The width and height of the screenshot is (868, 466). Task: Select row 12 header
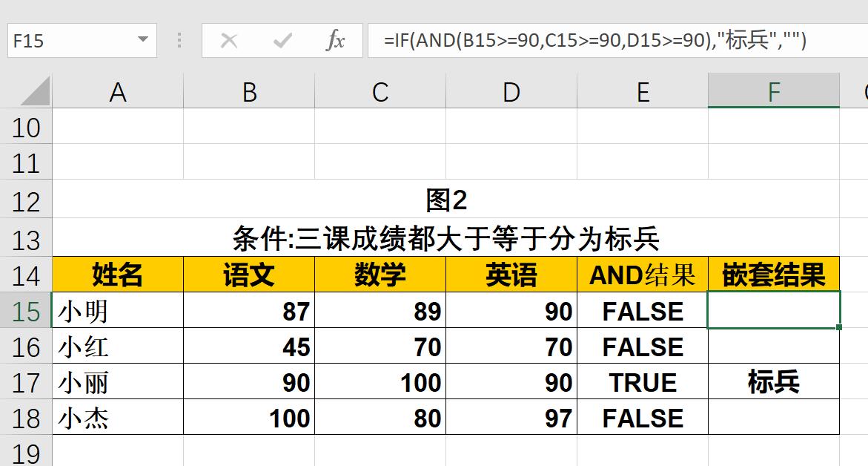(26, 200)
